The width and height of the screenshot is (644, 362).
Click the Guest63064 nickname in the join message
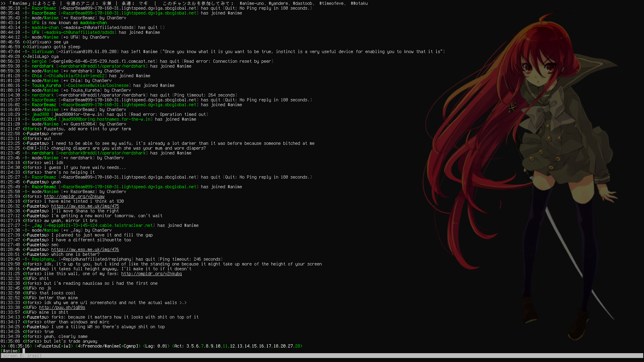[x=44, y=119]
